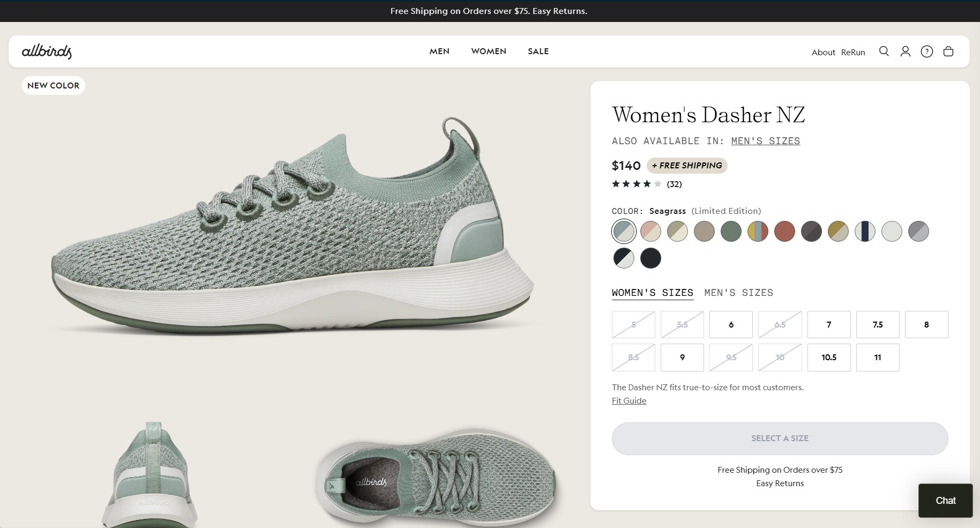Image resolution: width=980 pixels, height=528 pixels.
Task: Click the NEW COLOR badge
Action: [x=53, y=86]
